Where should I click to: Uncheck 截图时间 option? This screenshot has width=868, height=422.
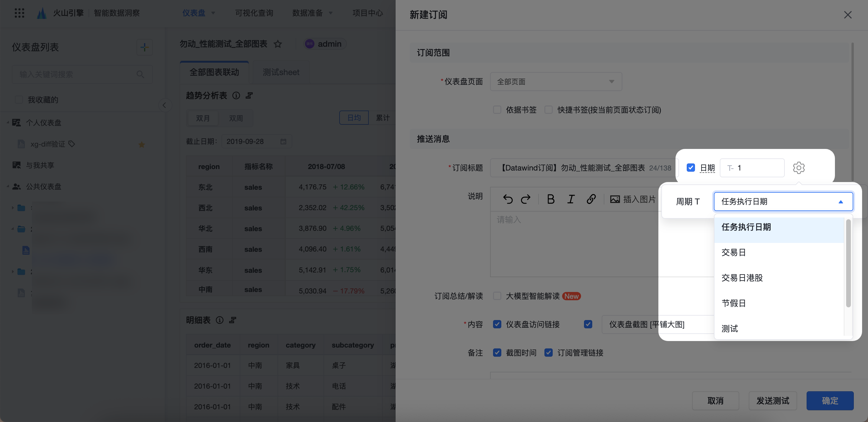(497, 353)
